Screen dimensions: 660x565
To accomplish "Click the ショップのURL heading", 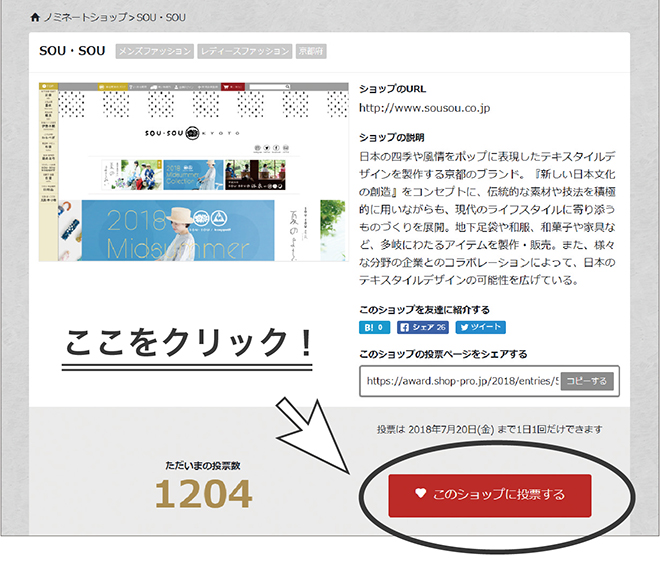I will click(392, 89).
